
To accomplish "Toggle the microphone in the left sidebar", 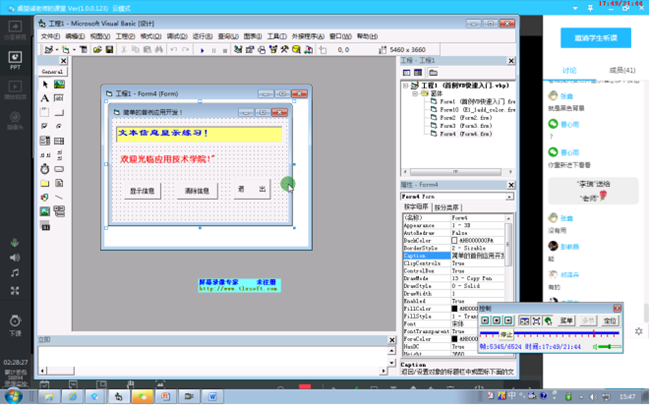I will coord(15,243).
